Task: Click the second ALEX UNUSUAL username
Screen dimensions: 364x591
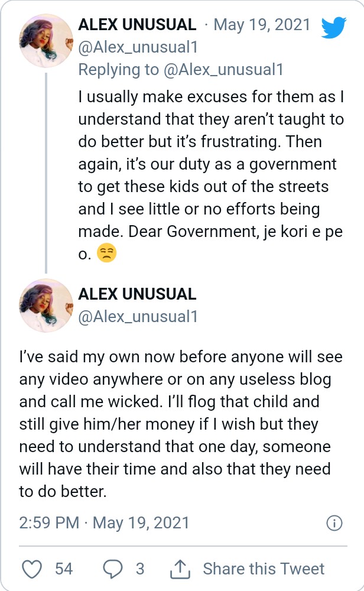Action: pyautogui.click(x=136, y=293)
